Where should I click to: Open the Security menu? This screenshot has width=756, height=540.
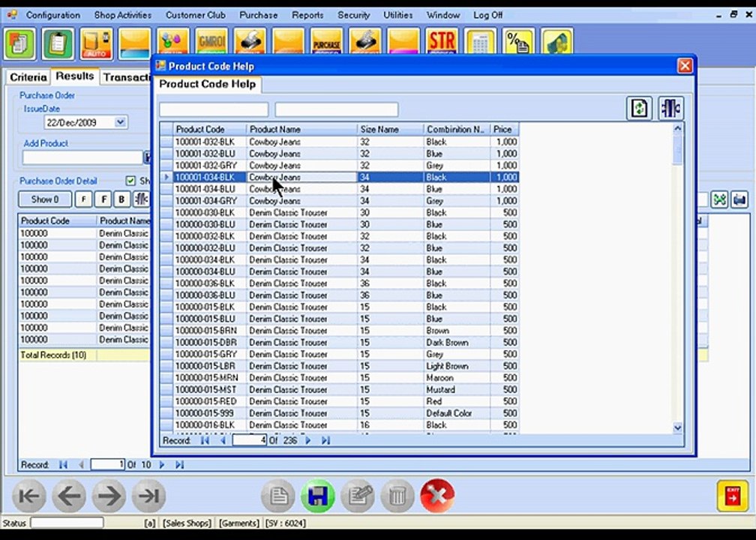coord(353,15)
